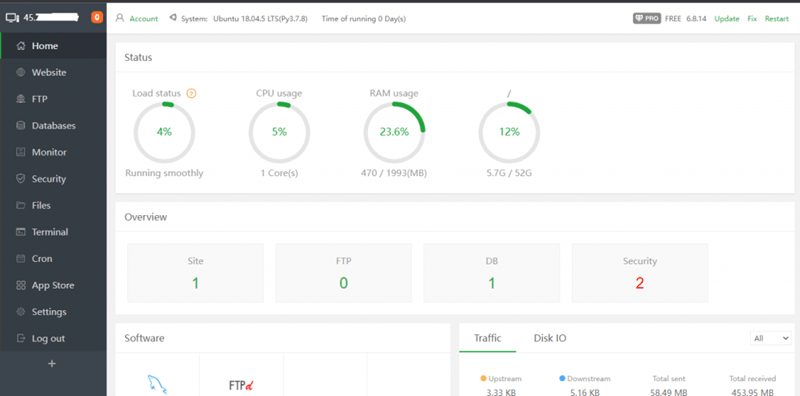The width and height of the screenshot is (800, 396).
Task: Click the Security shield icon
Action: click(21, 179)
